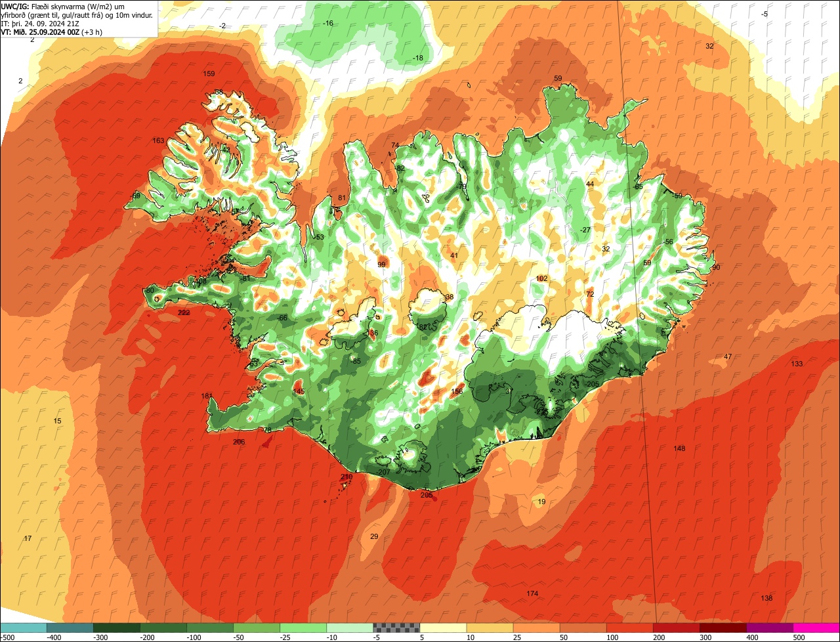Click the legend swatch between 100 and 200
This screenshot has height=642, width=840.
629,628
